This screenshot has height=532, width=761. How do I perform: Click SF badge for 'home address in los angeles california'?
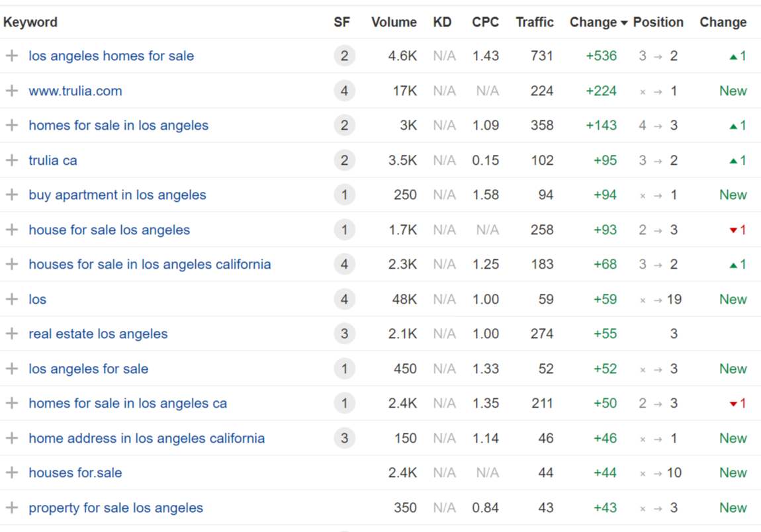(344, 438)
